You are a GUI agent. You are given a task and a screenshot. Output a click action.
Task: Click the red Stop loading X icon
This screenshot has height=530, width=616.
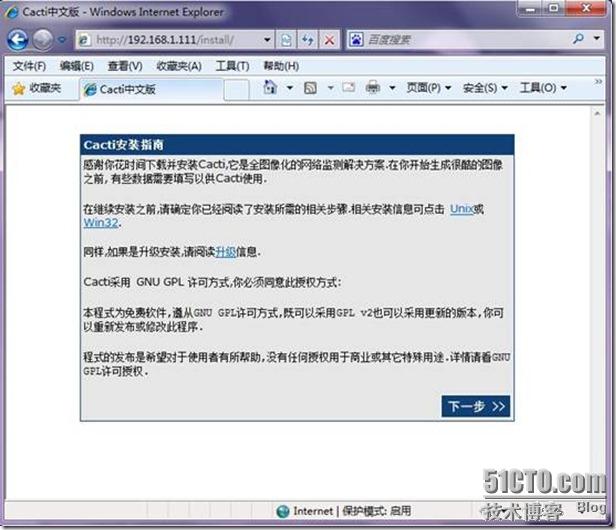tap(329, 40)
